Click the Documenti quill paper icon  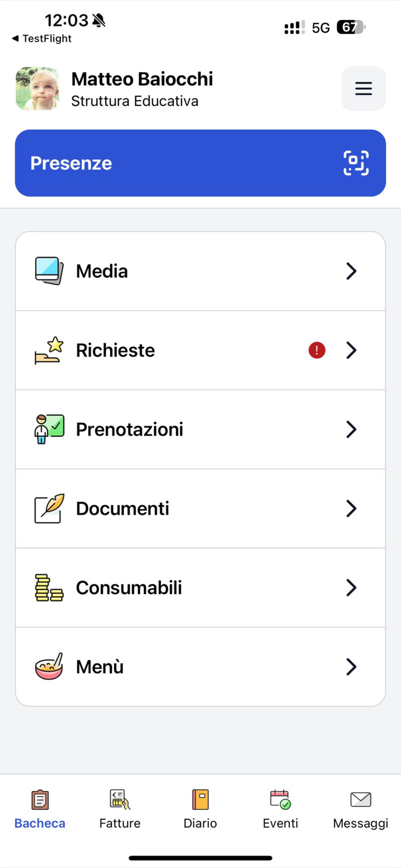pyautogui.click(x=49, y=508)
